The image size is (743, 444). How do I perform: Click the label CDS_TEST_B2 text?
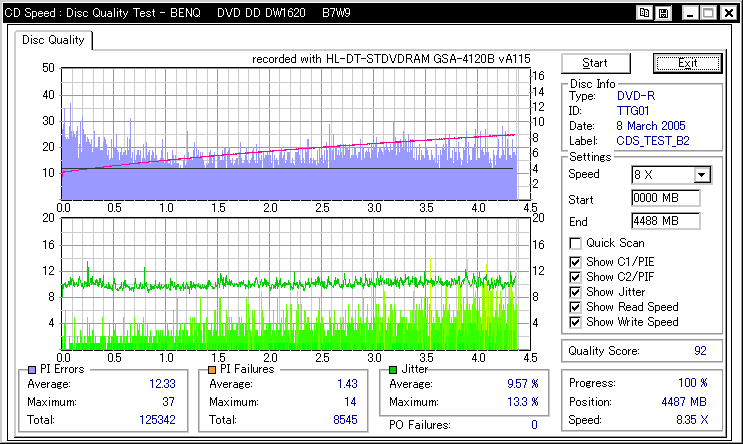tap(652, 141)
